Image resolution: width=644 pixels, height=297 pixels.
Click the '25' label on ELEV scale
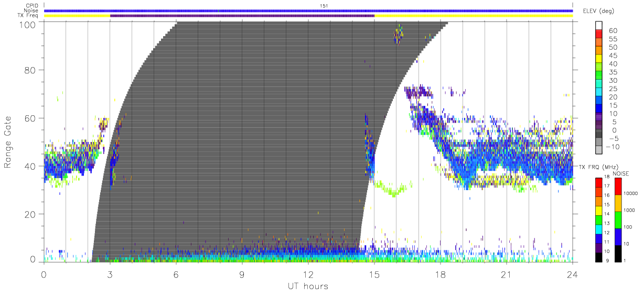pyautogui.click(x=614, y=89)
